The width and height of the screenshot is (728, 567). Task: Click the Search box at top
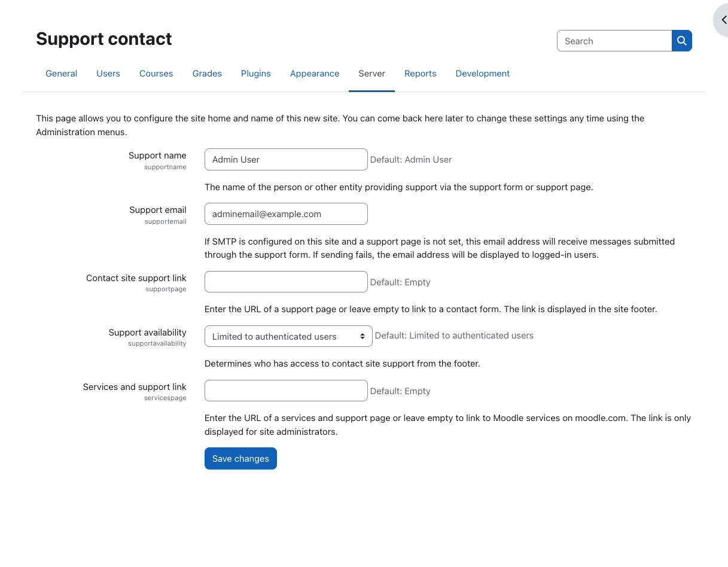click(614, 41)
